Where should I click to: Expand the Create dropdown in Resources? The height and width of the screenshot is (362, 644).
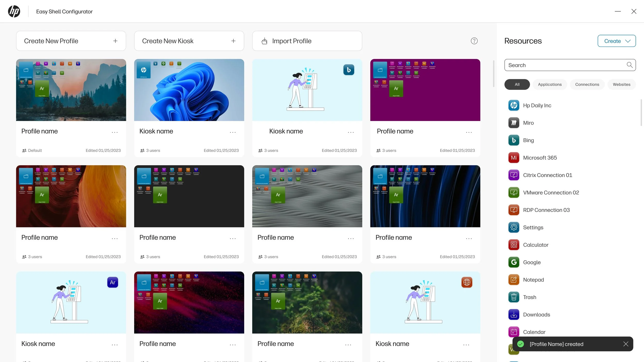point(616,41)
